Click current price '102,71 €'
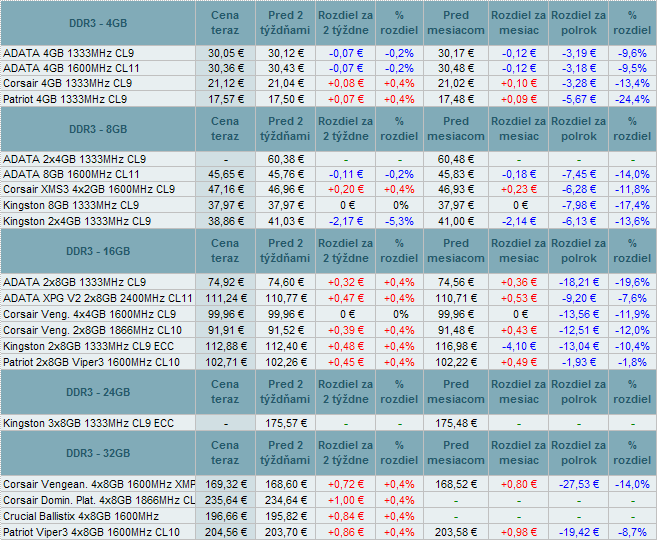 pos(226,362)
